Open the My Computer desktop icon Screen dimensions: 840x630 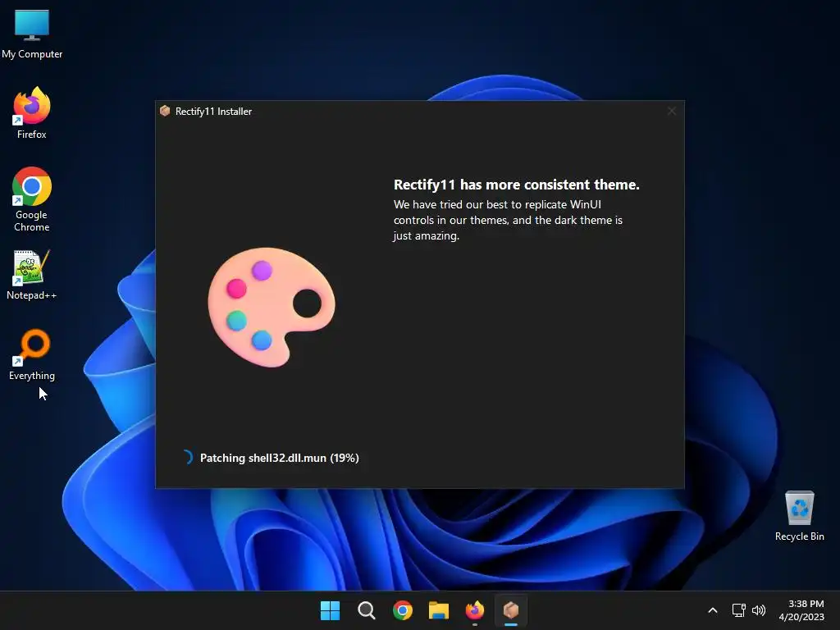(x=32, y=34)
